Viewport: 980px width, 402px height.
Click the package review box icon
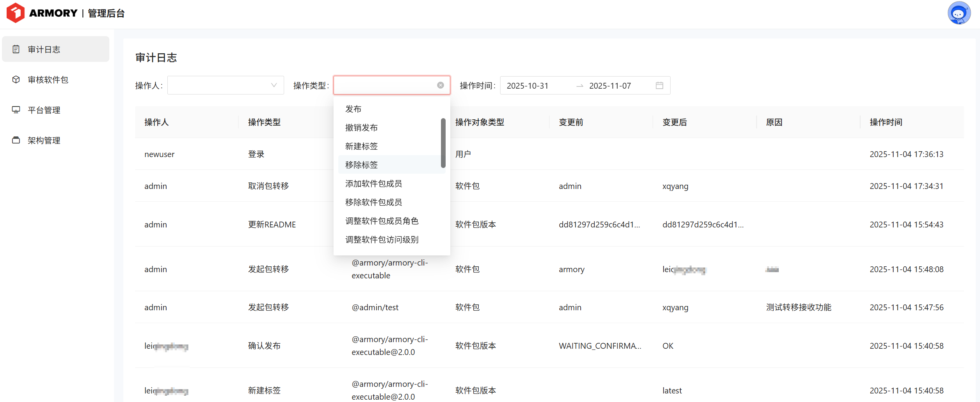[16, 79]
